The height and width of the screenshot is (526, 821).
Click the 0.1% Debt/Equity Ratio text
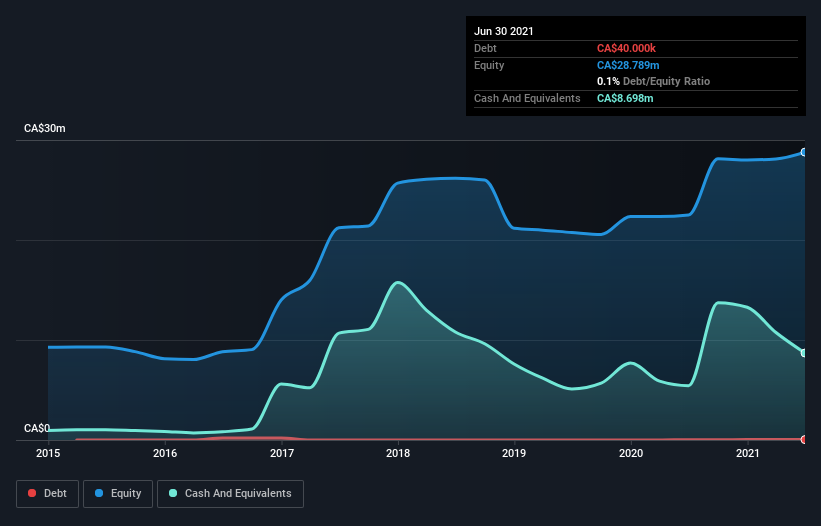click(653, 81)
